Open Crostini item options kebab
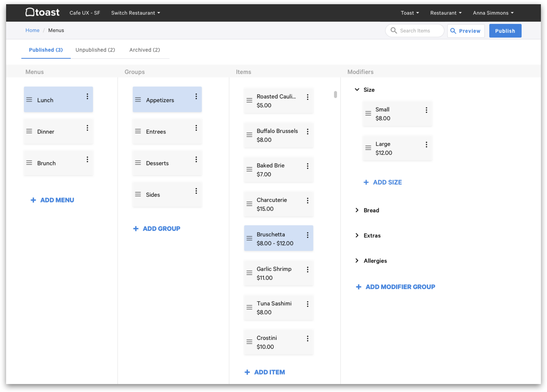This screenshot has height=392, width=547. point(308,339)
